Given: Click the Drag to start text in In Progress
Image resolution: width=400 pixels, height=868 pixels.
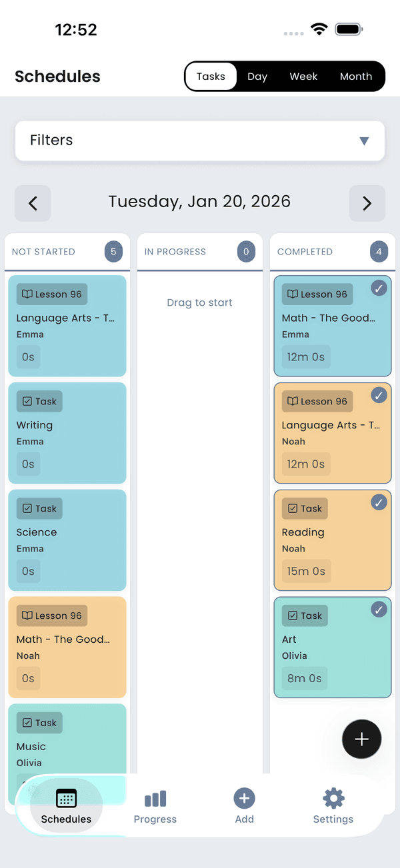Looking at the screenshot, I should (199, 302).
